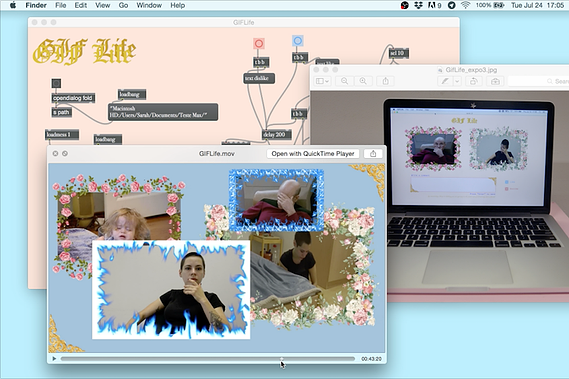Select the opendialog fold object
This screenshot has width=569, height=379.
[x=73, y=98]
